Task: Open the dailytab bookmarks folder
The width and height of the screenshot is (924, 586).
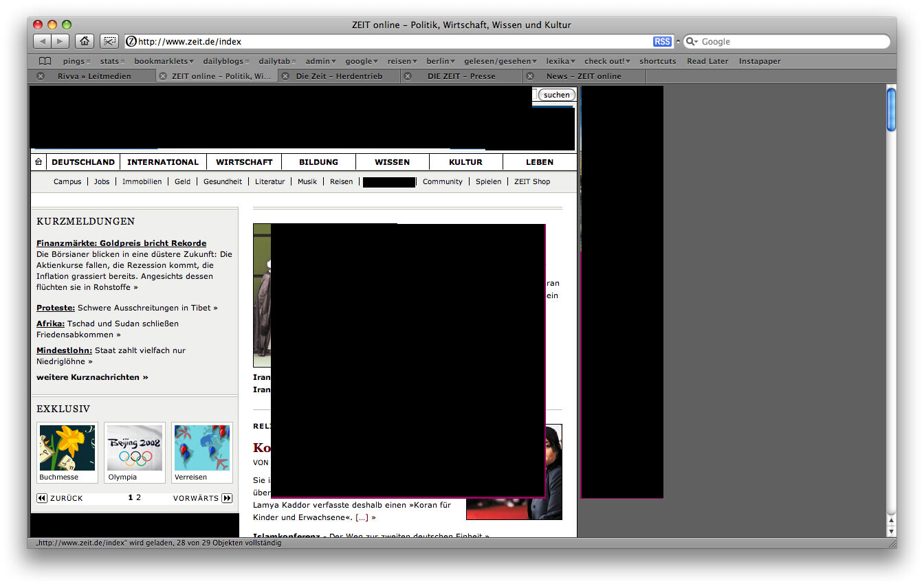Action: (278, 61)
